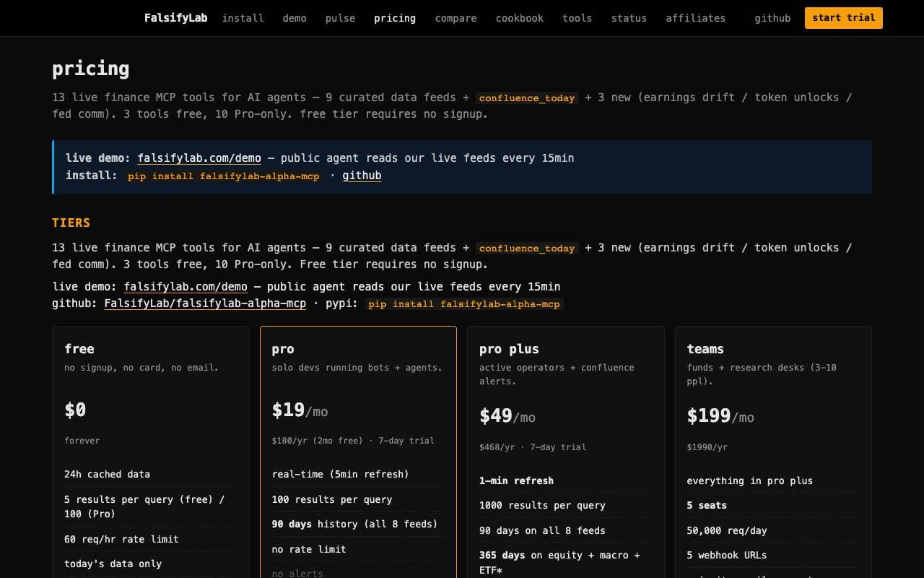924x578 pixels.
Task: Open tools in the top navigation
Action: click(577, 18)
